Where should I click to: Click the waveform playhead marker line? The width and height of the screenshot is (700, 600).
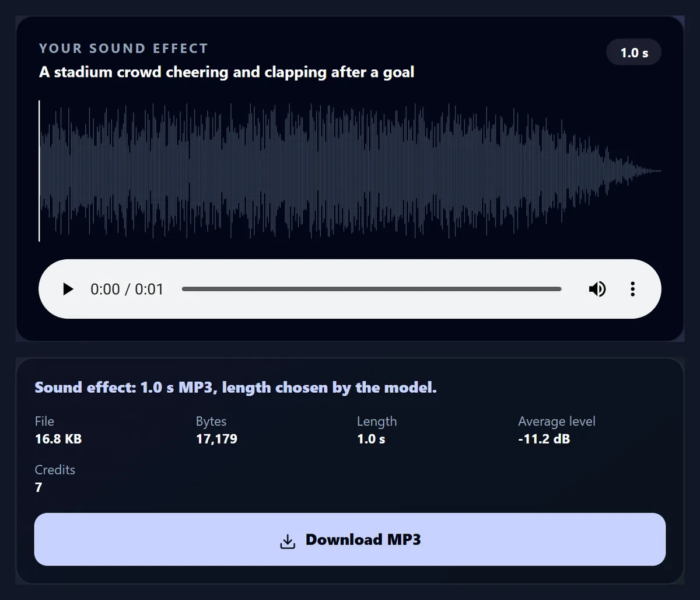coord(39,171)
